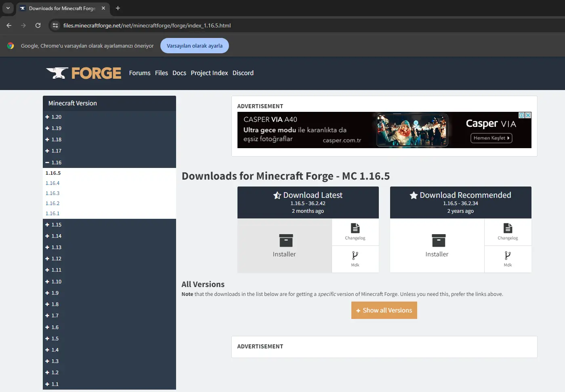Close the Casper advertisement with X
This screenshot has height=392, width=565.
click(x=528, y=115)
